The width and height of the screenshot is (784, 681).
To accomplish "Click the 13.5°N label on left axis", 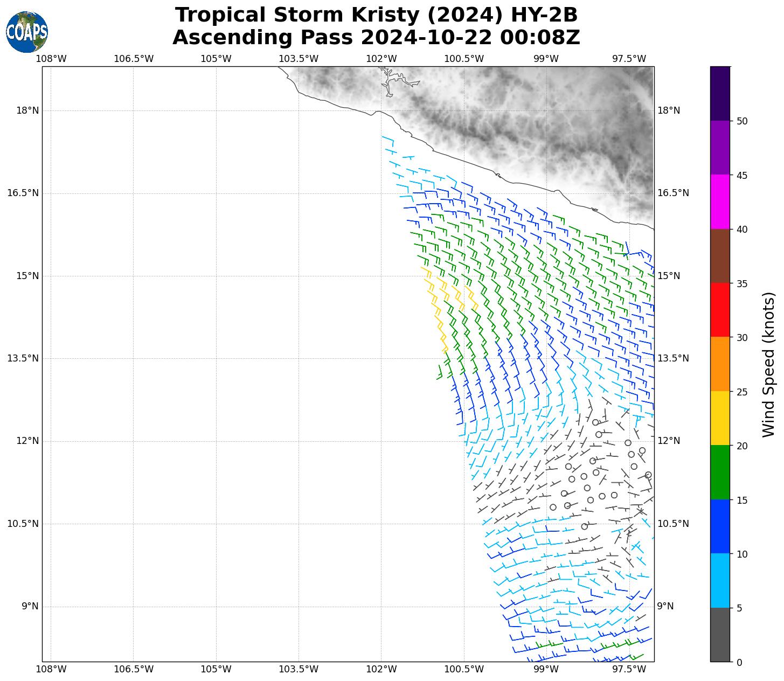I will pyautogui.click(x=23, y=358).
